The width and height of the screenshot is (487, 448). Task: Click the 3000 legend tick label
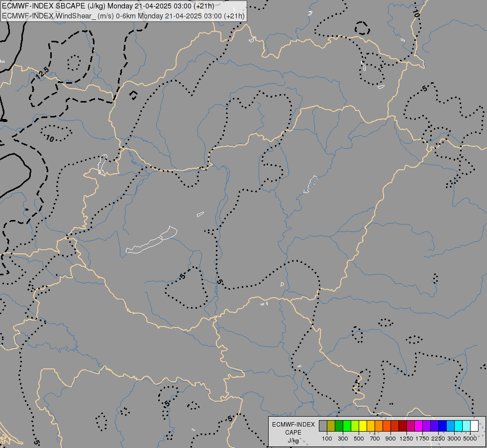(454, 439)
